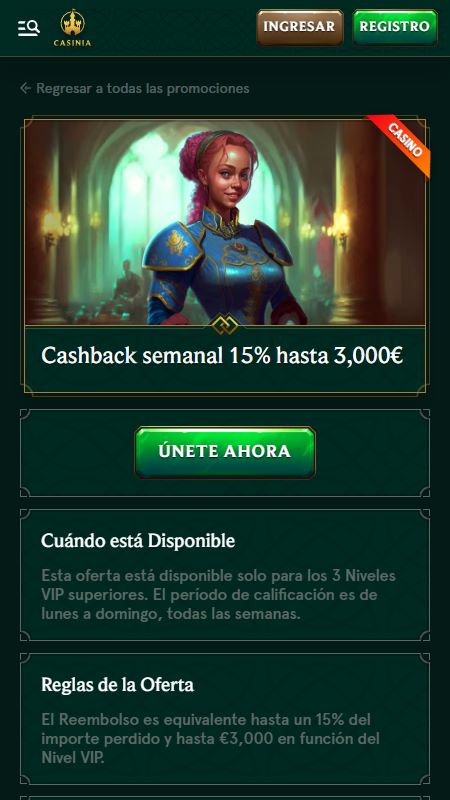The width and height of the screenshot is (450, 800).
Task: Click the INGRESAR login button
Action: point(299,28)
